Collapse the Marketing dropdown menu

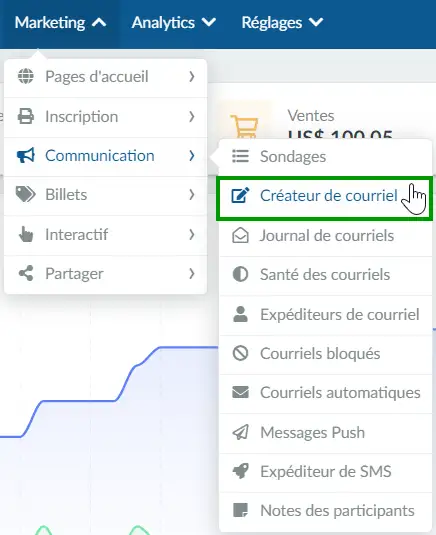point(60,23)
